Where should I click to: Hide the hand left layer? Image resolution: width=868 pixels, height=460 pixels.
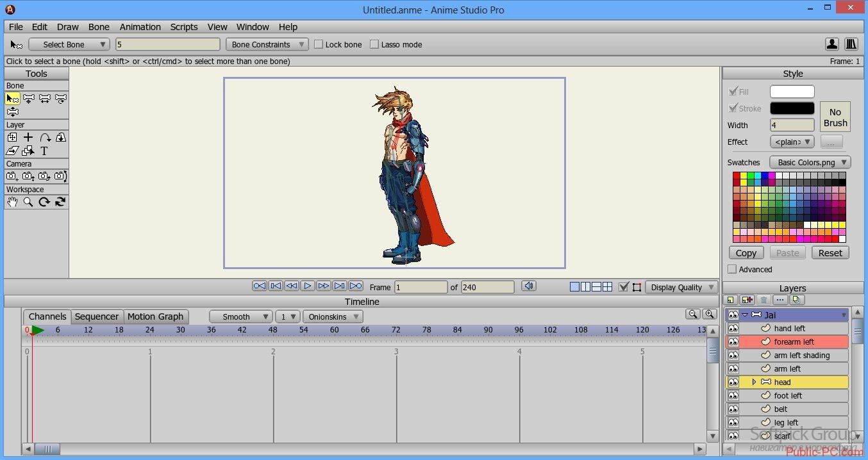pos(733,328)
